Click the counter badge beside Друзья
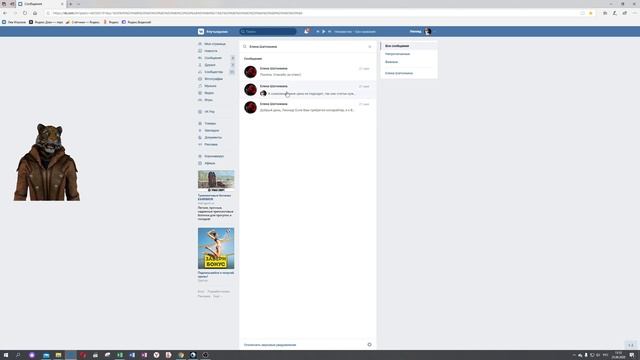Screen dimensions: 640x360 click(233, 65)
